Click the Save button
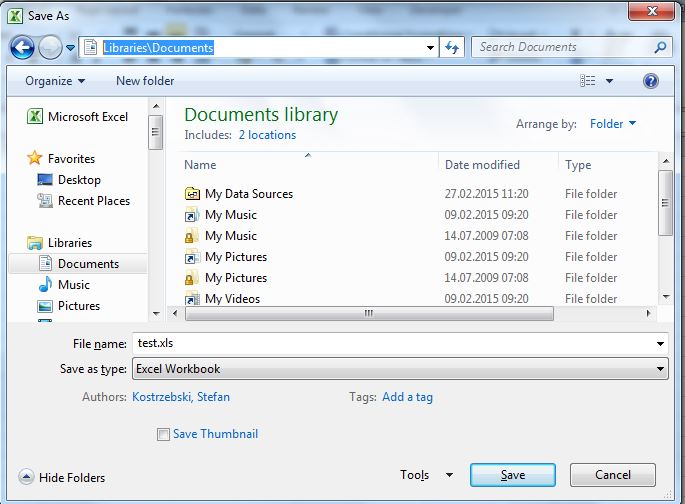 [x=512, y=475]
